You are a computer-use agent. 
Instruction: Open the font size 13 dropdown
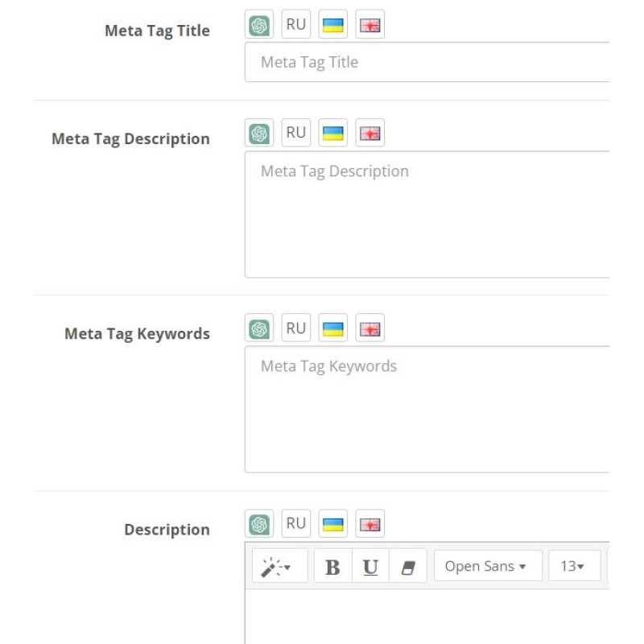pyautogui.click(x=575, y=566)
